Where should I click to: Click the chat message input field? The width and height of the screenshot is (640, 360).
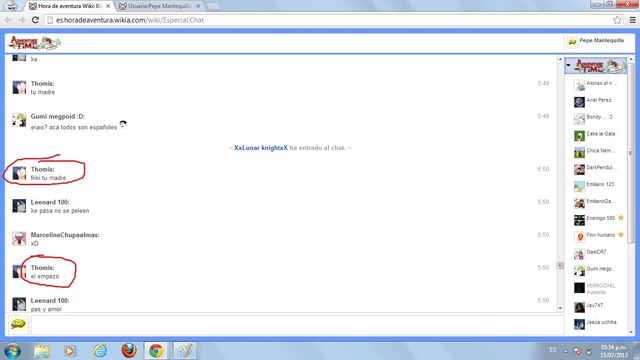[297, 325]
